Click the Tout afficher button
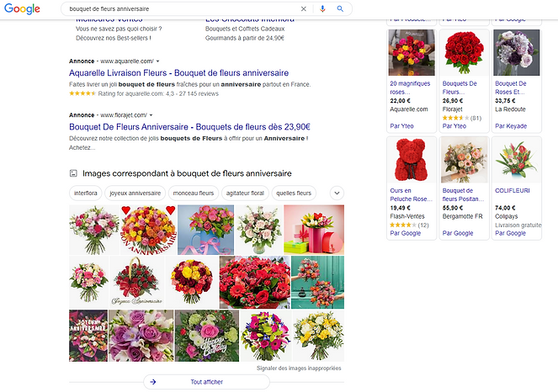The image size is (558, 392). pos(206,382)
